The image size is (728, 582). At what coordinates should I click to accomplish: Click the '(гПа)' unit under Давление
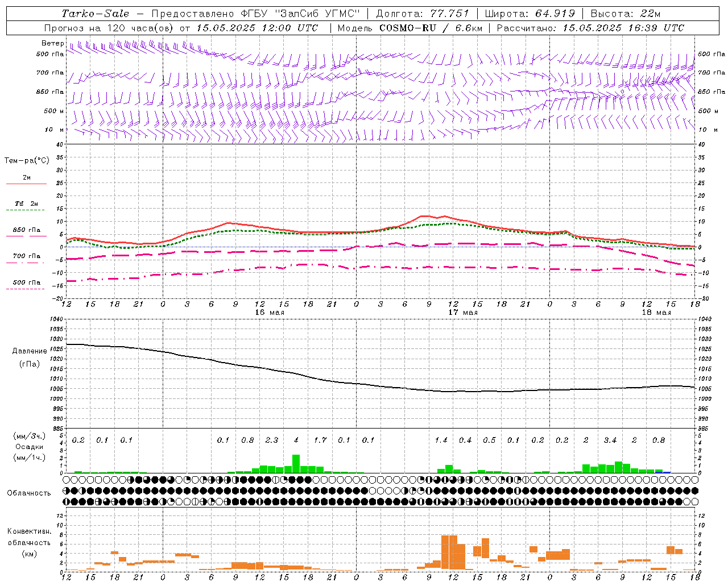coord(28,364)
